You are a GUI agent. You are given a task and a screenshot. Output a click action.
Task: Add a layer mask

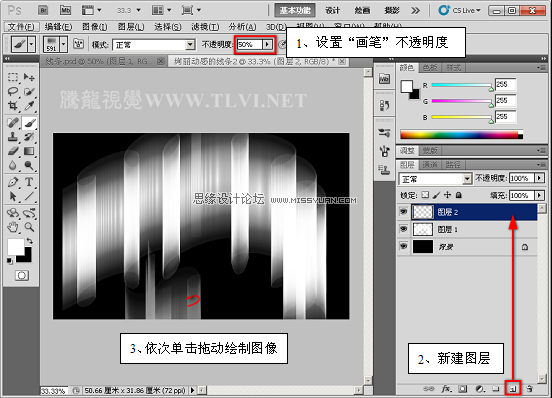(463, 388)
